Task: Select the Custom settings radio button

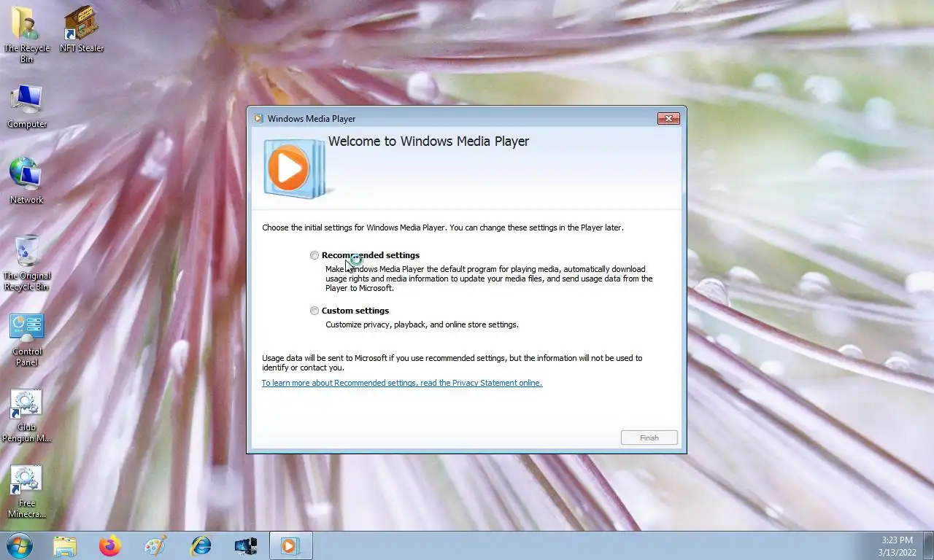Action: 314,311
